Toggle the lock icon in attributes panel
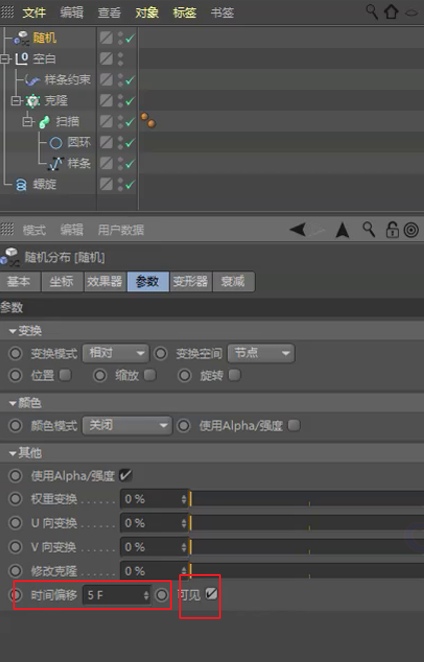 pos(392,230)
